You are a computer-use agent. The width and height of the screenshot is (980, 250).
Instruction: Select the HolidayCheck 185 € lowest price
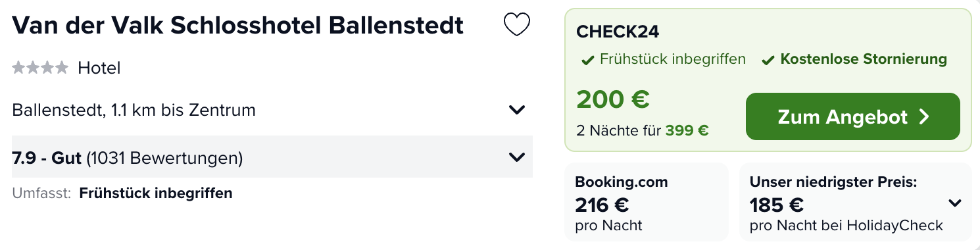856,203
